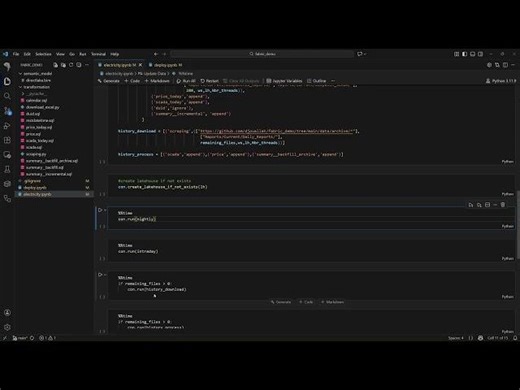This screenshot has width=520, height=390.
Task: Click the sync changes icon in status bar
Action: click(32, 338)
